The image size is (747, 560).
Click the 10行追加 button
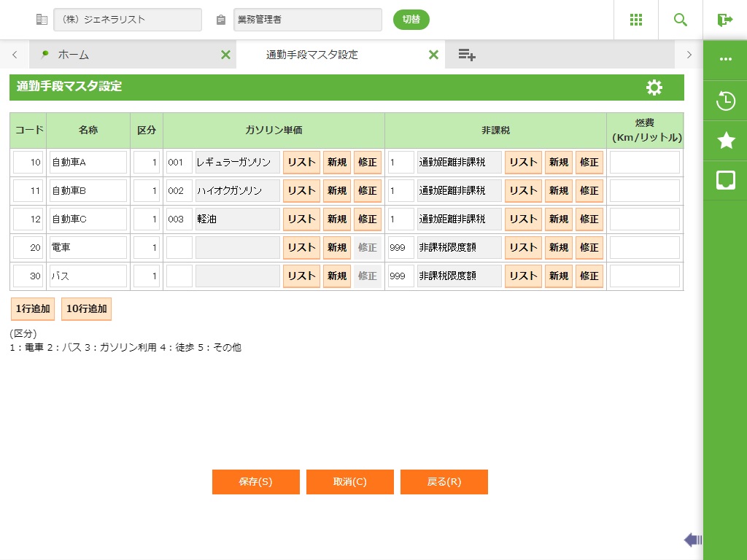pyautogui.click(x=86, y=308)
